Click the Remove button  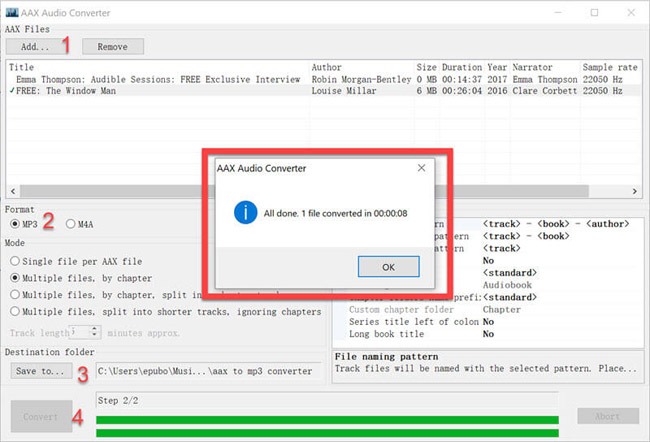[113, 46]
